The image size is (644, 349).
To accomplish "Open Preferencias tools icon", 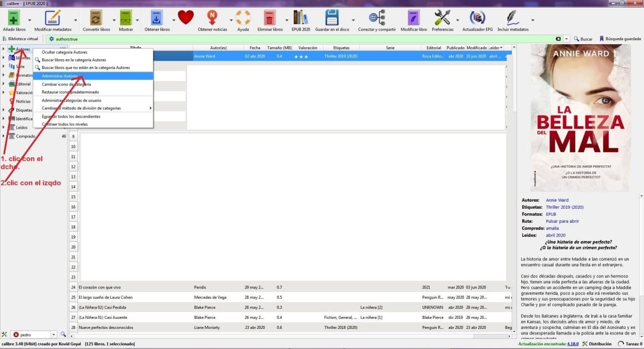I will pyautogui.click(x=442, y=18).
